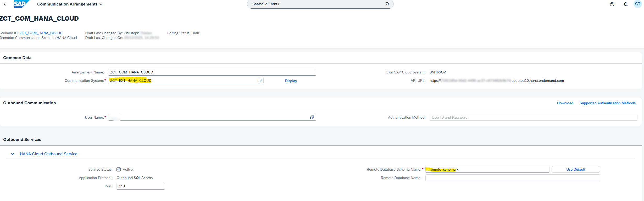
Task: Open the Display link for the communication system
Action: 291,81
